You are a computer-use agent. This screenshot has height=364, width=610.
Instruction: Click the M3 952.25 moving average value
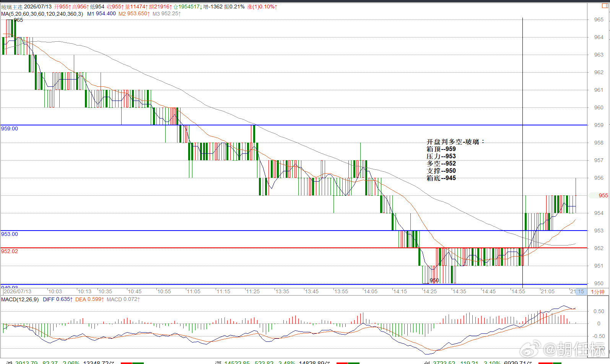[167, 14]
